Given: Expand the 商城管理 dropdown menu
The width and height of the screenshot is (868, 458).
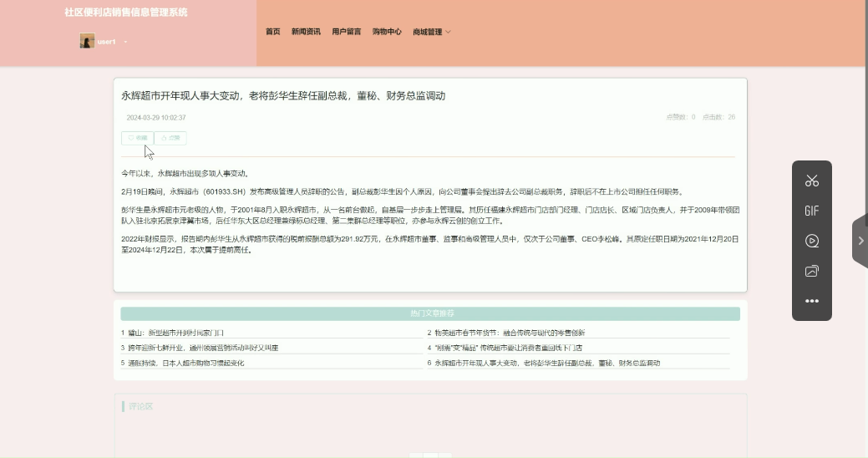Looking at the screenshot, I should coord(432,32).
